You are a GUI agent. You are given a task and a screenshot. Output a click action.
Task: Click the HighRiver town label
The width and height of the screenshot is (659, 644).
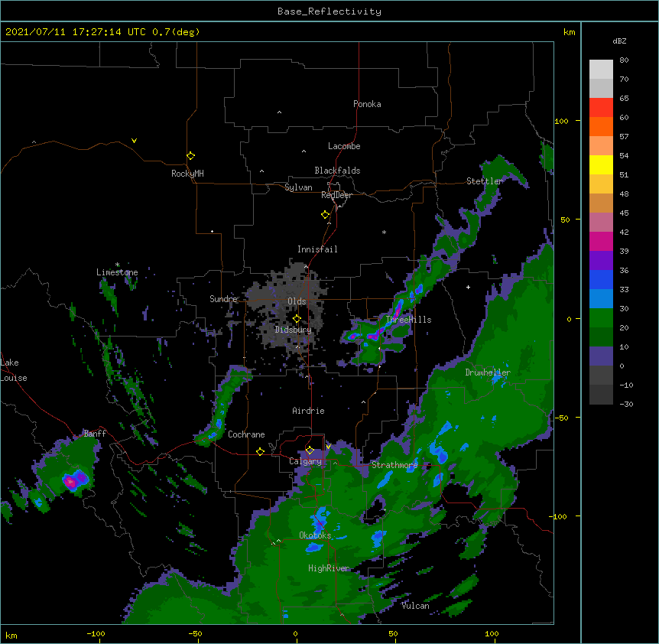(x=329, y=568)
